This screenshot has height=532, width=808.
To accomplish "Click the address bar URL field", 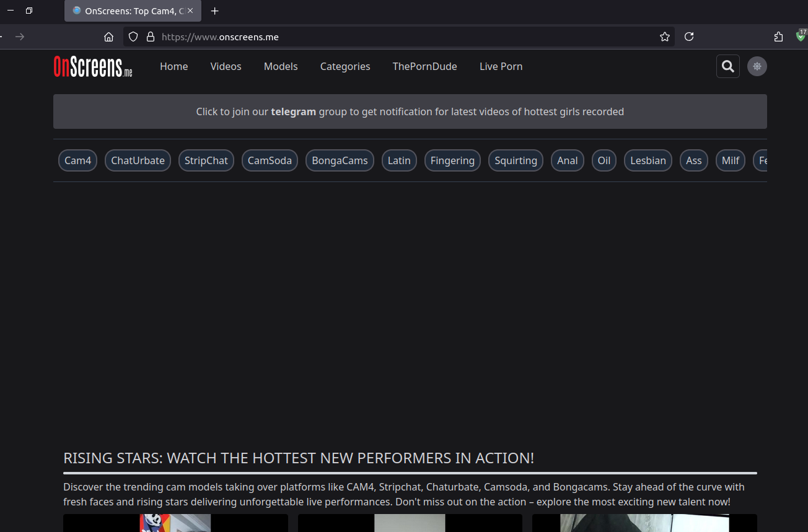I will click(x=403, y=37).
